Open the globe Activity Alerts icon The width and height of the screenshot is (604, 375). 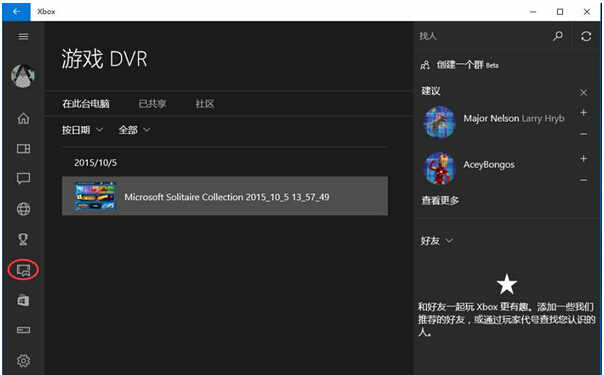click(x=23, y=209)
